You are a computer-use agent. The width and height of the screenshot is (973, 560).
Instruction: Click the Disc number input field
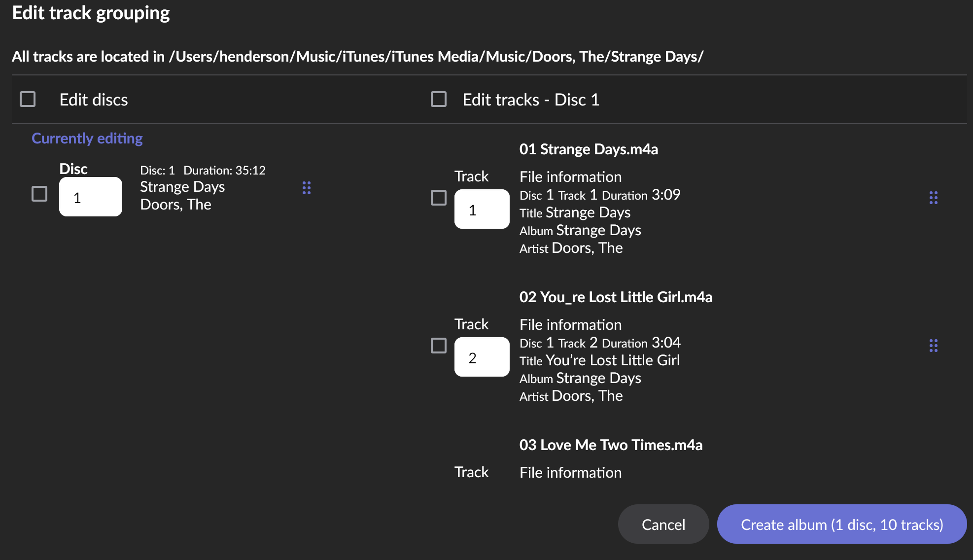tap(91, 197)
